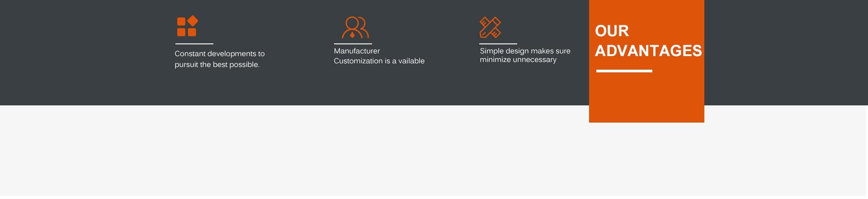Click the white underline below the ruler-pencil icon

(498, 44)
